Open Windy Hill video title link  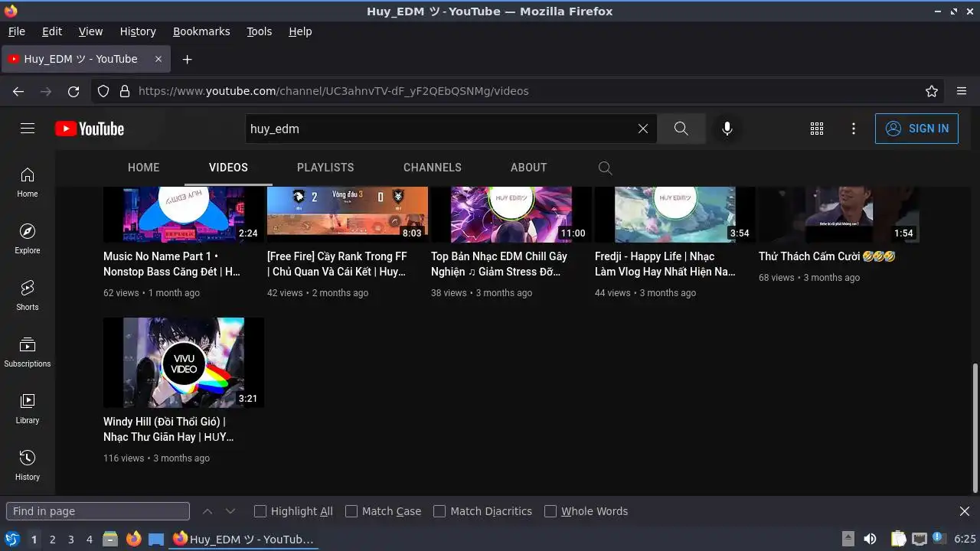168,429
